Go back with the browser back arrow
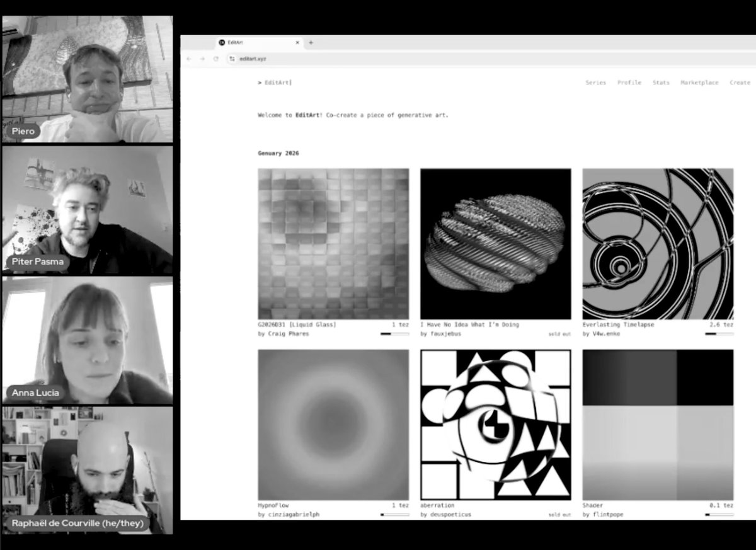Image resolution: width=756 pixels, height=550 pixels. click(x=188, y=59)
